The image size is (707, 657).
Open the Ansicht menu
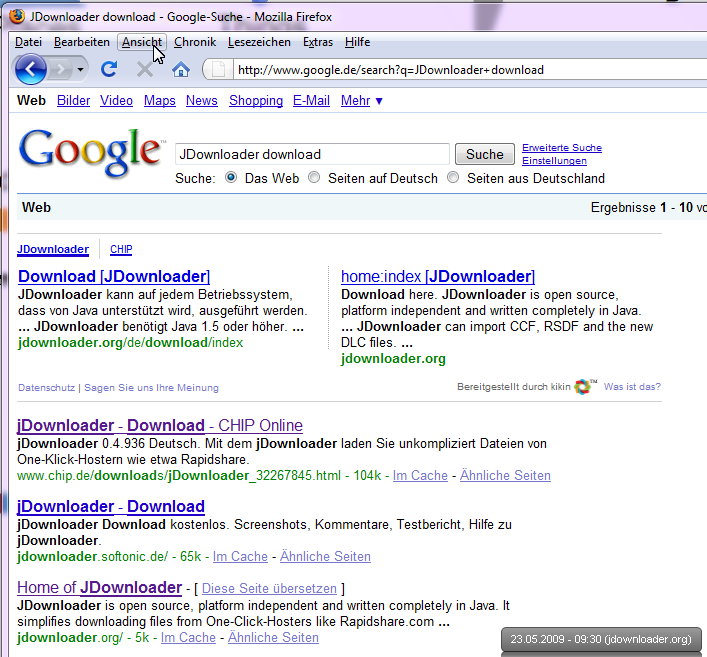[x=142, y=42]
